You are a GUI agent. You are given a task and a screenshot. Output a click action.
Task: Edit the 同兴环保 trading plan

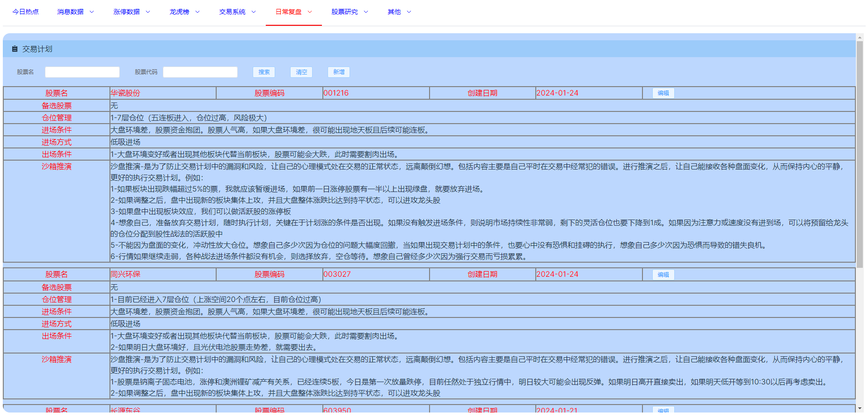[x=664, y=275]
